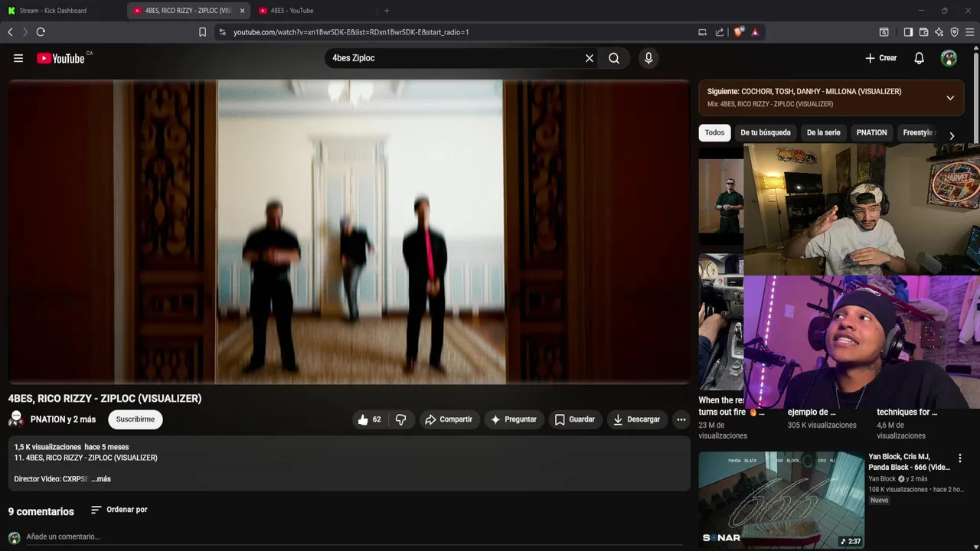980x551 pixels.
Task: Click the browser share page icon
Action: click(x=720, y=32)
